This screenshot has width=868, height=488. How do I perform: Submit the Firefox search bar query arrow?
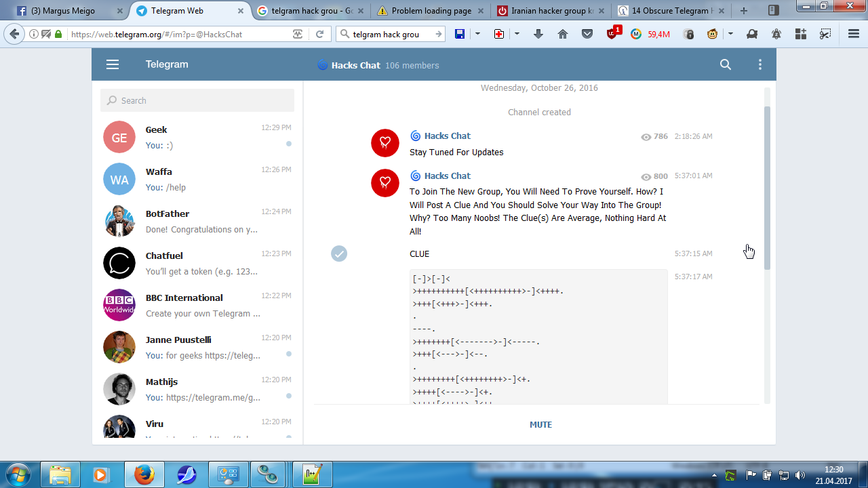tap(438, 35)
